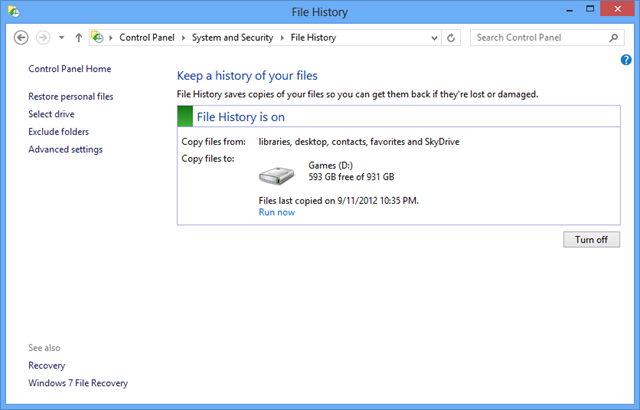Click the Back navigation arrow

click(22, 37)
